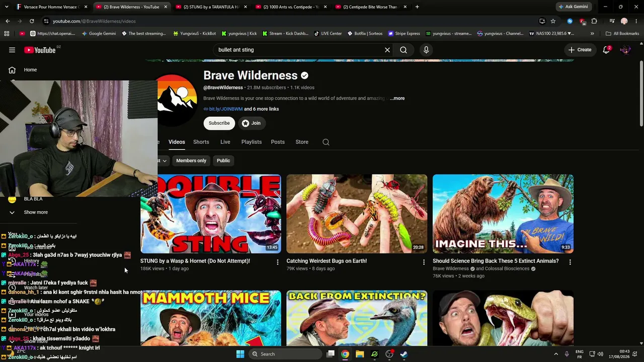Viewport: 644px width, 362px height.
Task: Switch to the Shorts tab
Action: point(201,142)
